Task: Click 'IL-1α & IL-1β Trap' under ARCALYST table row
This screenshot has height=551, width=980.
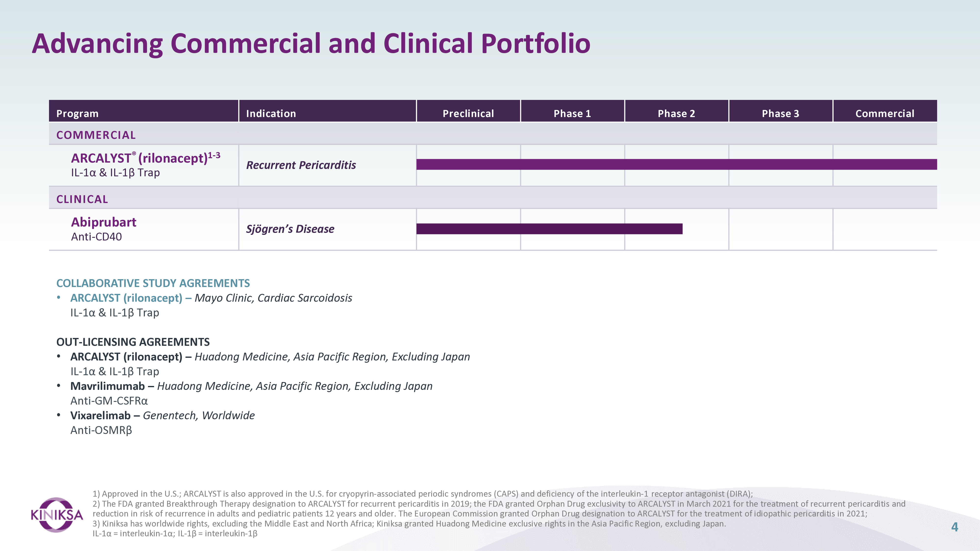Action: (115, 173)
